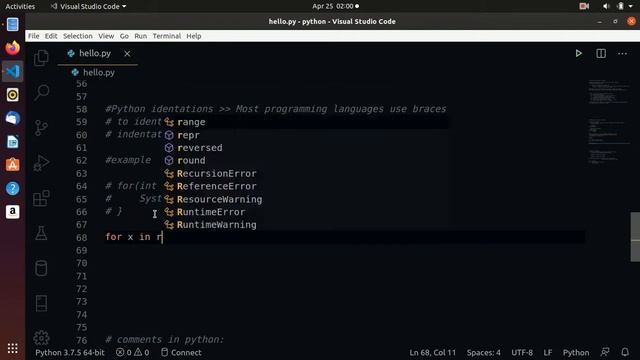Viewport: 640px width, 360px height.
Task: Open the Explorer view in activity bar
Action: point(41,58)
